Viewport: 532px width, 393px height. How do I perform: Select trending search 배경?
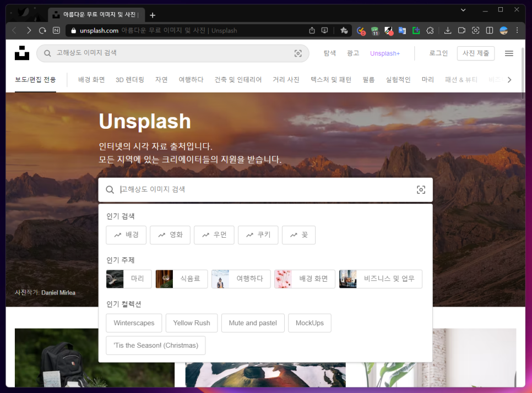pos(126,235)
